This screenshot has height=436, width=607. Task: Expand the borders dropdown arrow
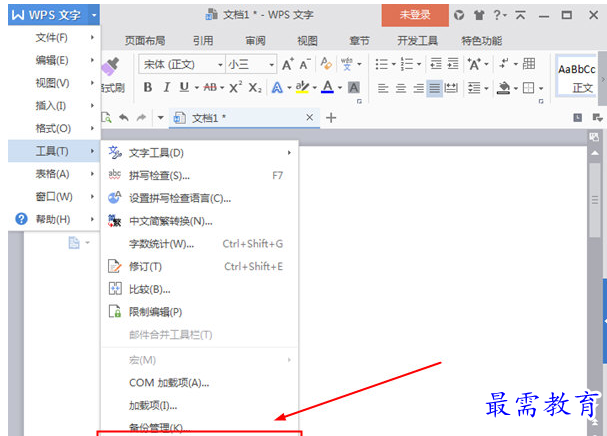[541, 89]
